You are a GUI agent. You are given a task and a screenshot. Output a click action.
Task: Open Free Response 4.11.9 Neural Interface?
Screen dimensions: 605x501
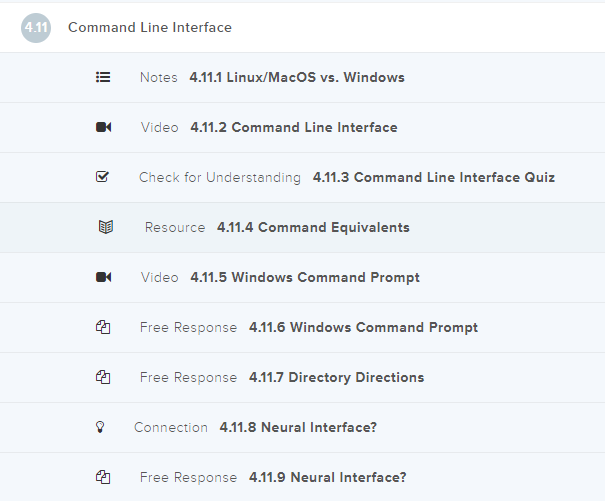tap(327, 477)
